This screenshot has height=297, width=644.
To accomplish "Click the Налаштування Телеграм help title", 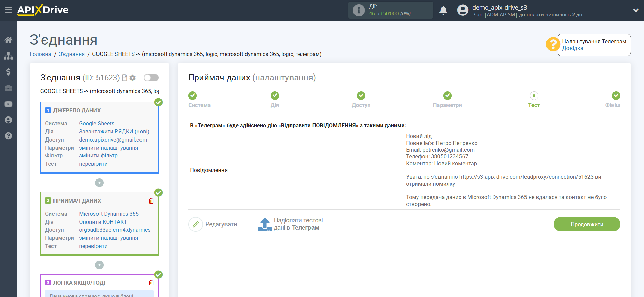I will click(594, 42).
